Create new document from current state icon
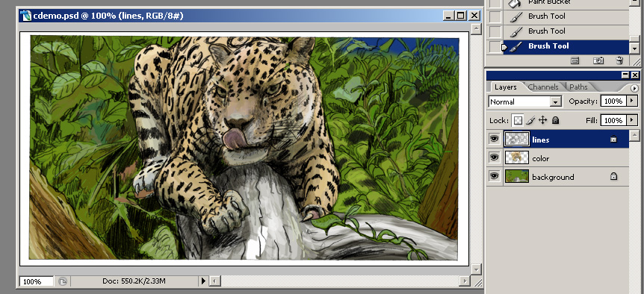This screenshot has height=294, width=644. pyautogui.click(x=575, y=60)
